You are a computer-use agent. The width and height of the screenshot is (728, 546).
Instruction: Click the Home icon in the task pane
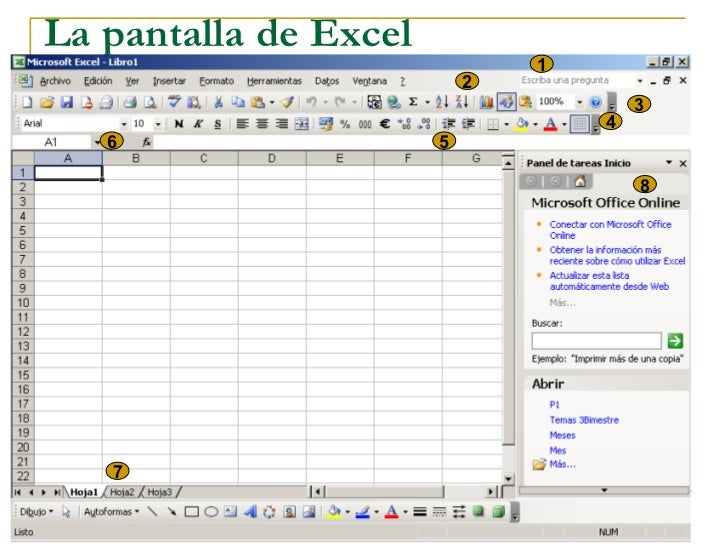[x=580, y=181]
